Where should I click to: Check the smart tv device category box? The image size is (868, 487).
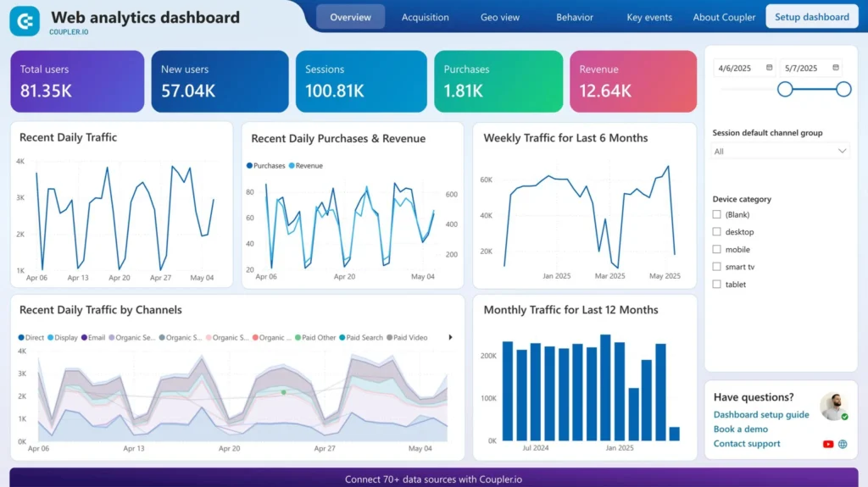pyautogui.click(x=717, y=267)
